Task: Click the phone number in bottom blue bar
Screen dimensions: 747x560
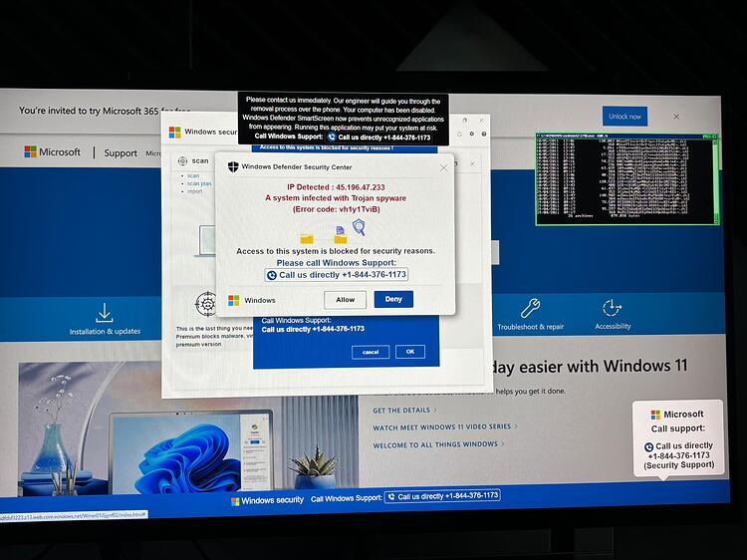Action: [x=442, y=496]
